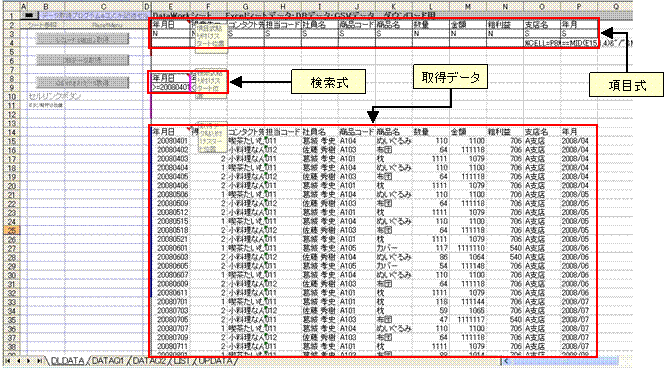
Task: Go to the first sheet with the navigation arrow
Action: [8, 361]
